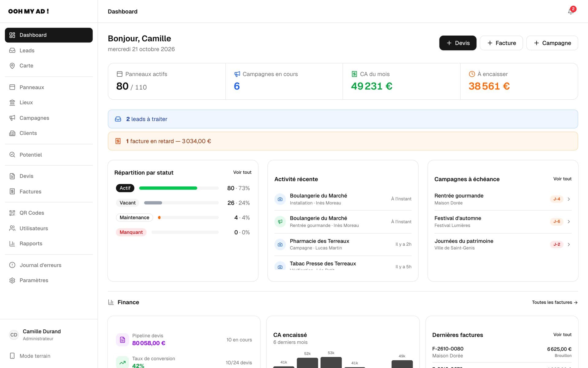The image size is (588, 368).
Task: Click the Vacant gray progress bar
Action: [x=153, y=203]
